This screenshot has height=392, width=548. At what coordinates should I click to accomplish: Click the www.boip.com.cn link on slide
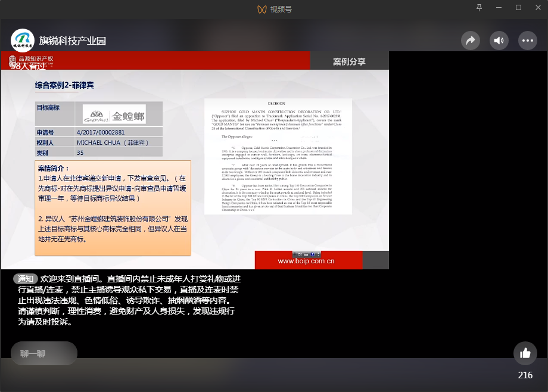(306, 261)
